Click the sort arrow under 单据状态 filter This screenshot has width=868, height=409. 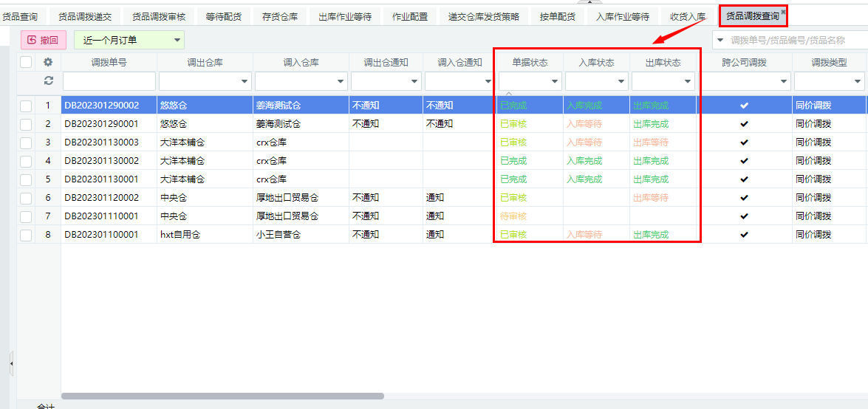[x=508, y=92]
